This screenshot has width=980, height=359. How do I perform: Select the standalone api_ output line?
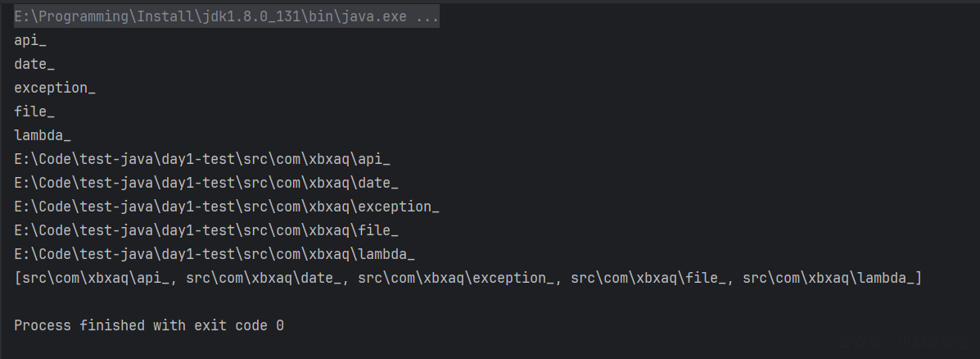coord(30,41)
